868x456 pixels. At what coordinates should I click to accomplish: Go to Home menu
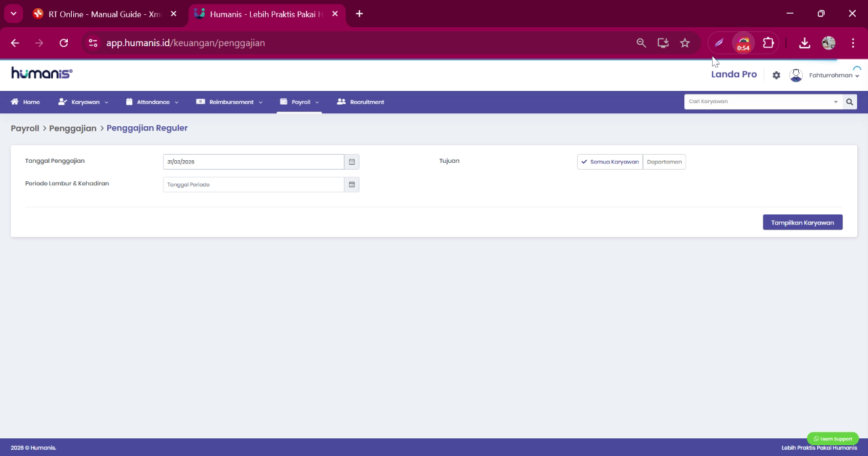(25, 102)
